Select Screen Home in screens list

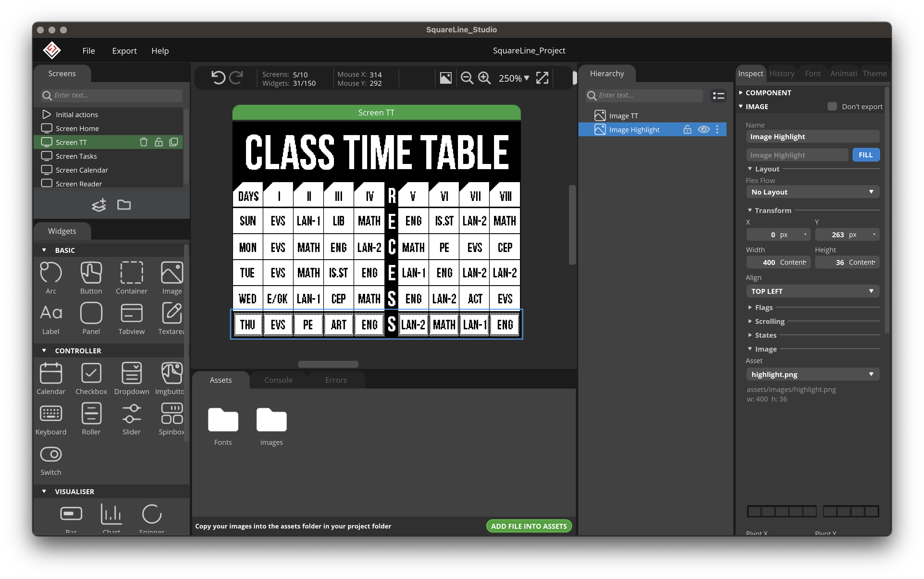tap(108, 128)
